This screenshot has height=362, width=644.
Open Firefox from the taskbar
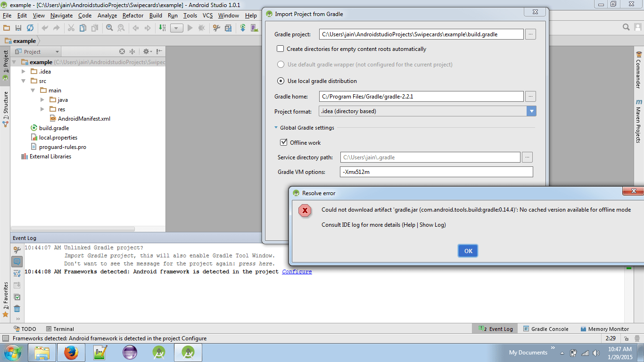pyautogui.click(x=71, y=353)
